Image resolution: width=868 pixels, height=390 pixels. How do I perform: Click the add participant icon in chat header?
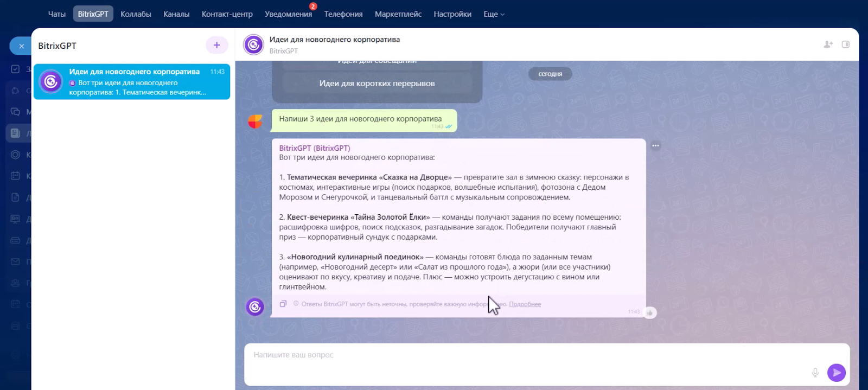(828, 44)
